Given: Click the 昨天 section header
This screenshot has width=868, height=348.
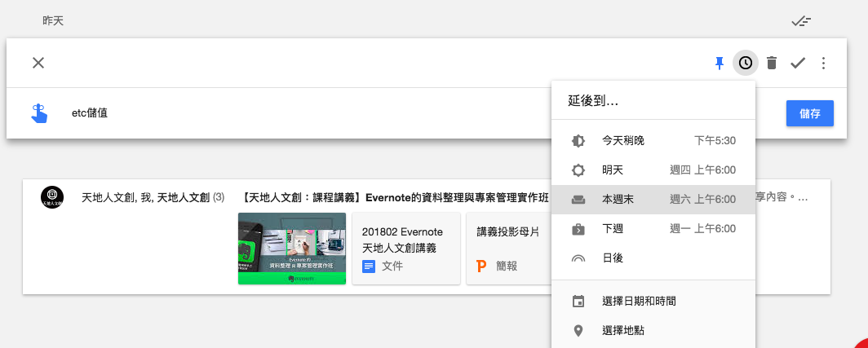Looking at the screenshot, I should (53, 21).
